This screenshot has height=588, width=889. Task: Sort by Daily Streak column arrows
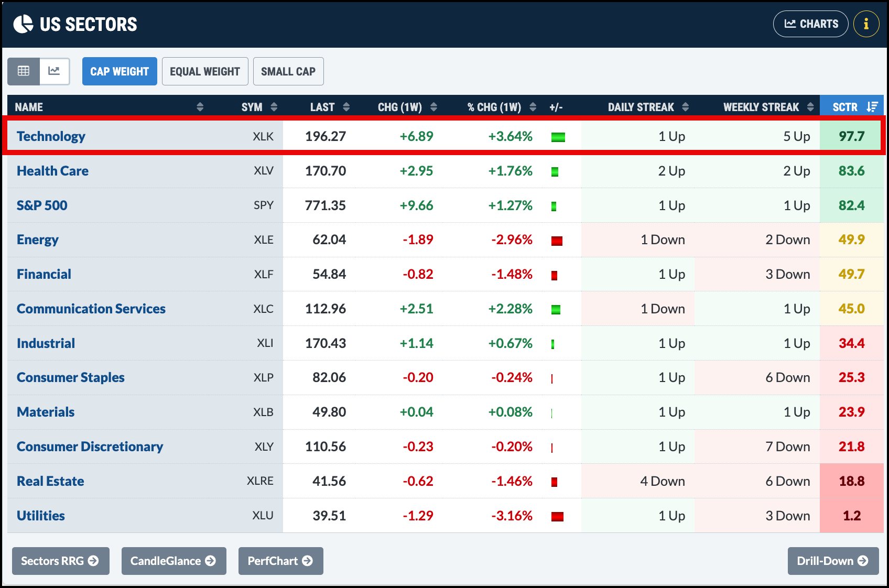[x=685, y=107]
